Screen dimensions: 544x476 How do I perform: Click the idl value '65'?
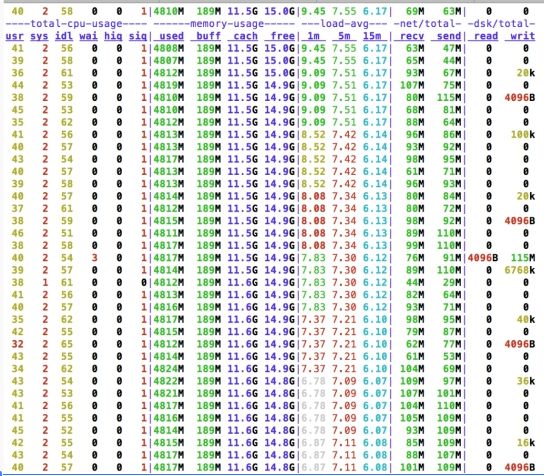[67, 344]
